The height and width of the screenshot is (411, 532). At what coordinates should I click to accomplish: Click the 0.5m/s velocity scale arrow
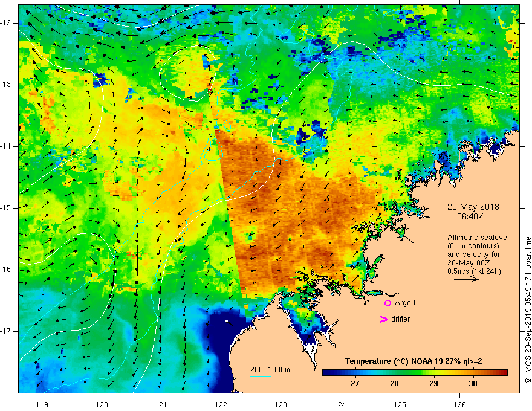pos(466,279)
